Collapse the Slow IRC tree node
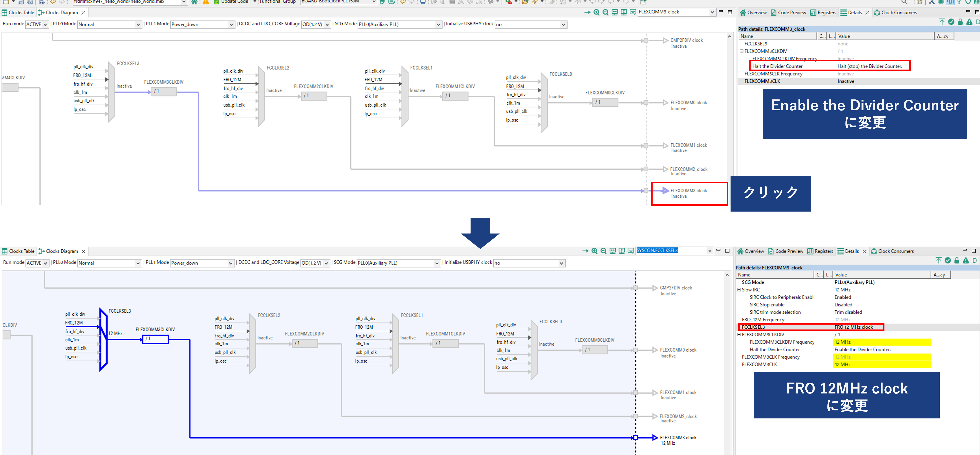The image size is (980, 455). tap(739, 290)
